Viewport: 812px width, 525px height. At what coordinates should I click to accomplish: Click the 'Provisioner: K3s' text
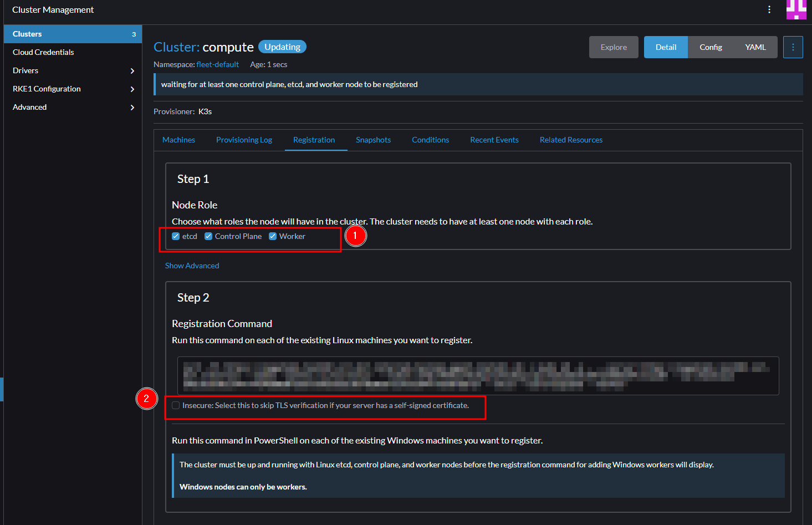(182, 111)
